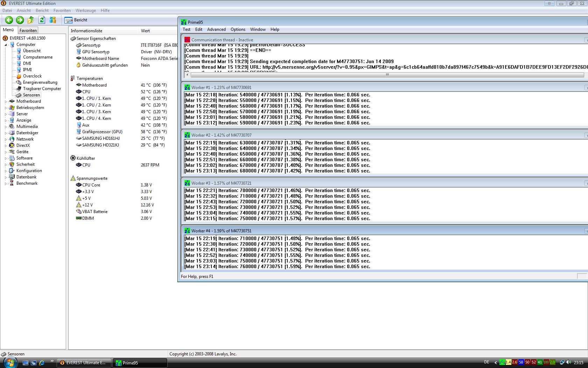Switch to the Favoriten tab
Image resolution: width=588 pixels, height=368 pixels.
(28, 30)
